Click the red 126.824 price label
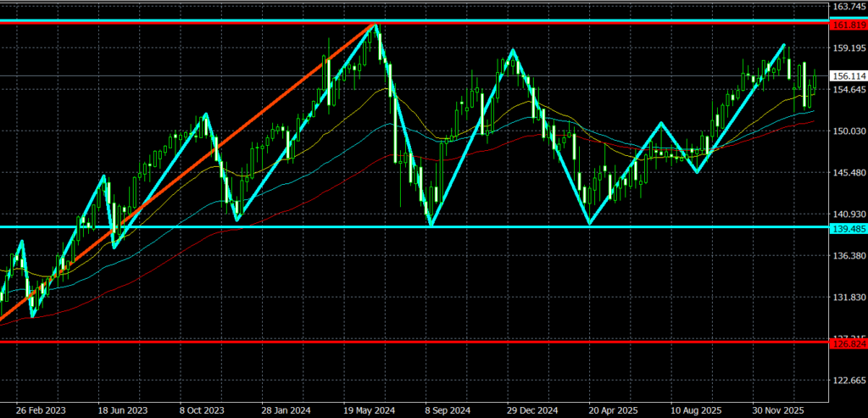This screenshot has height=418, width=868. [x=847, y=343]
